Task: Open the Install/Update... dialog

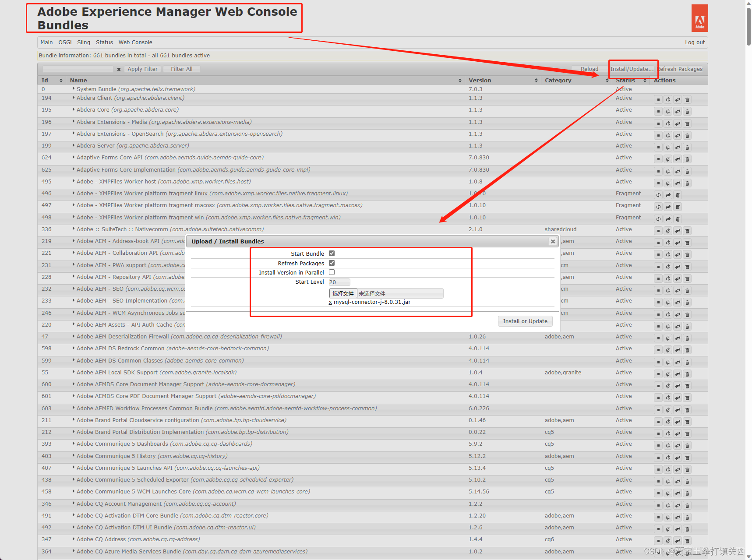Action: click(x=632, y=69)
